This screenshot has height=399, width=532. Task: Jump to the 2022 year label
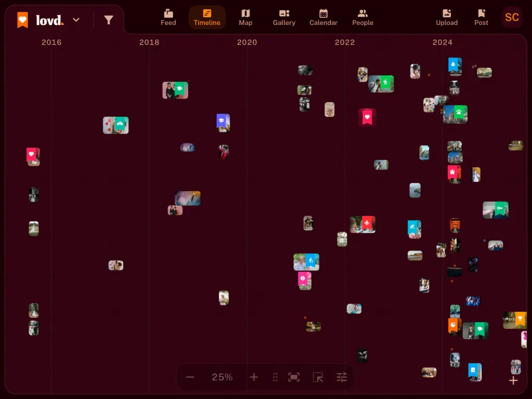point(345,42)
